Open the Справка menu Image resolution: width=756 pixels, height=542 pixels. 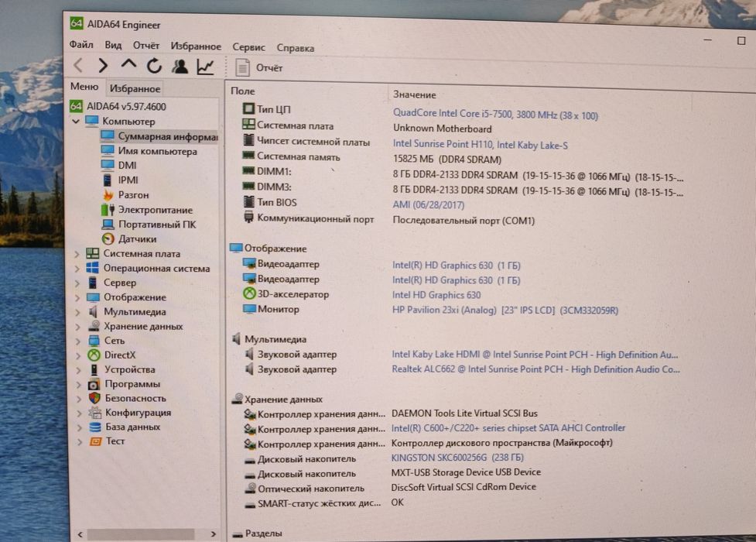tap(295, 48)
